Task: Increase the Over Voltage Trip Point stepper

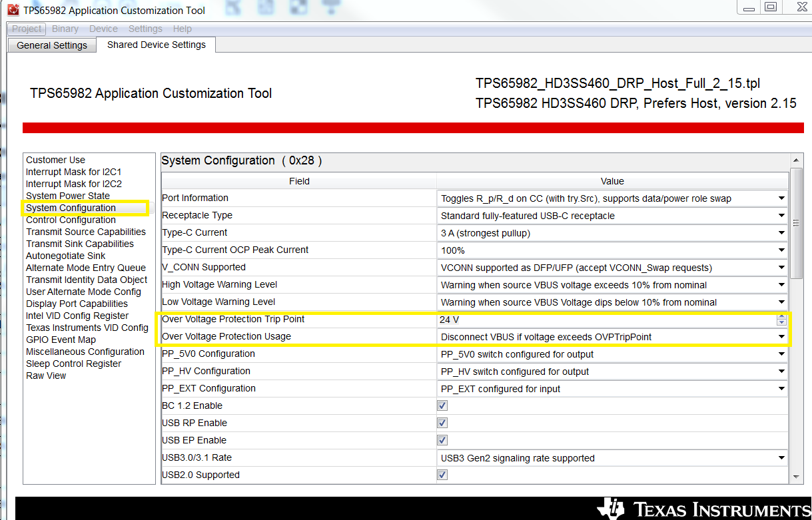Action: (x=781, y=316)
